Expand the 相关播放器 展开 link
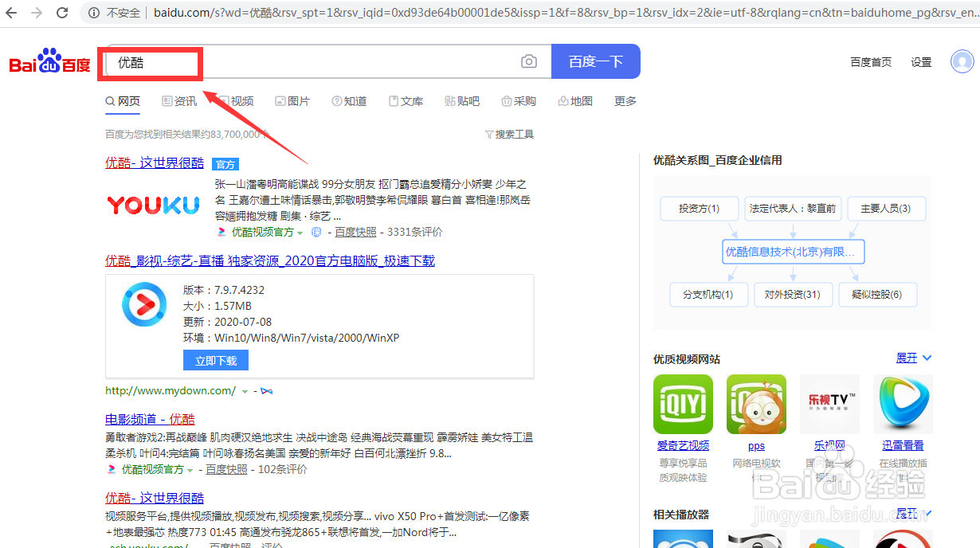The height and width of the screenshot is (548, 980). 913,514
